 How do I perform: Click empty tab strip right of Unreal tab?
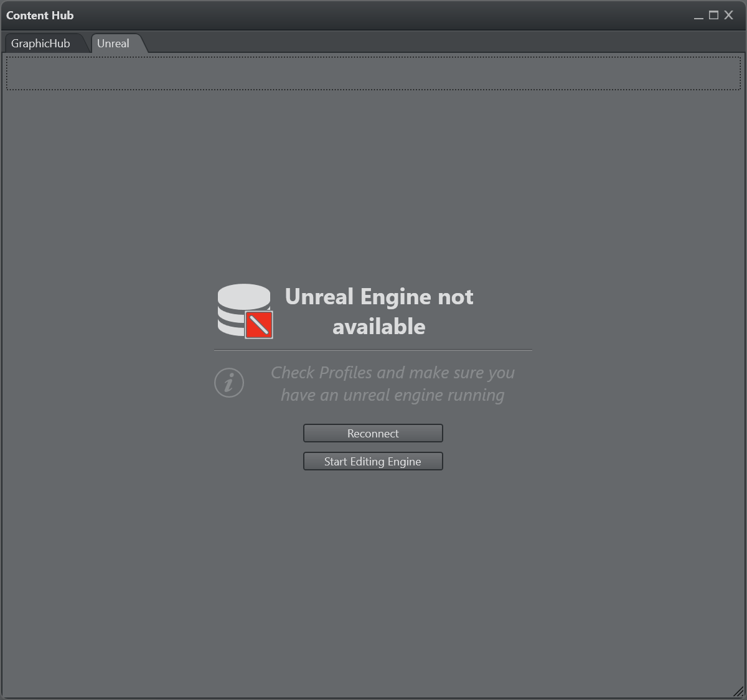tap(436, 42)
